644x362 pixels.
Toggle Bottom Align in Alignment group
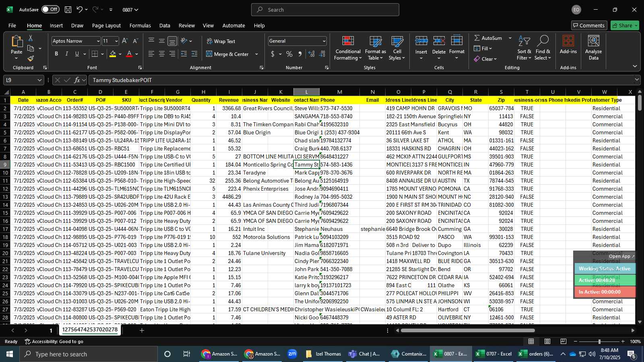coord(172,41)
